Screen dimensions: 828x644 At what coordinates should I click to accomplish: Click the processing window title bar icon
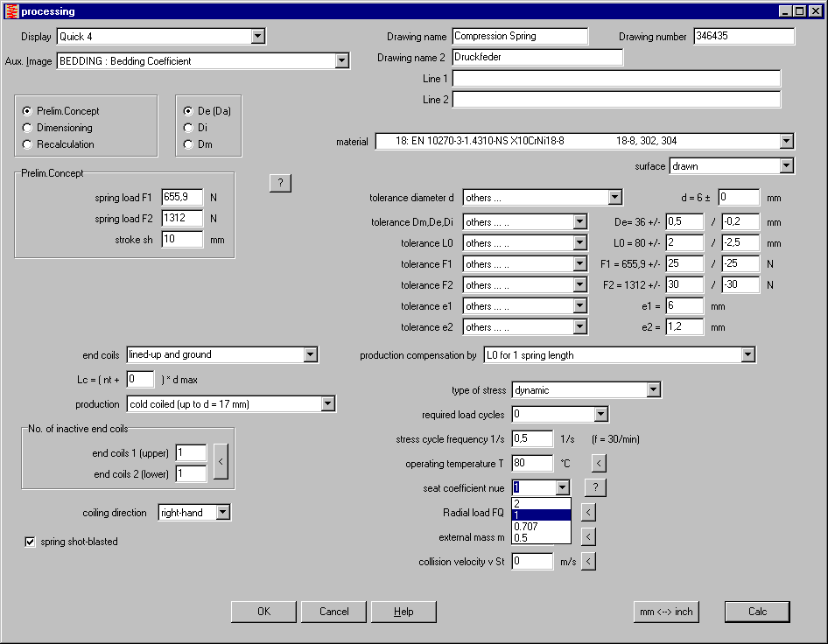(11, 11)
